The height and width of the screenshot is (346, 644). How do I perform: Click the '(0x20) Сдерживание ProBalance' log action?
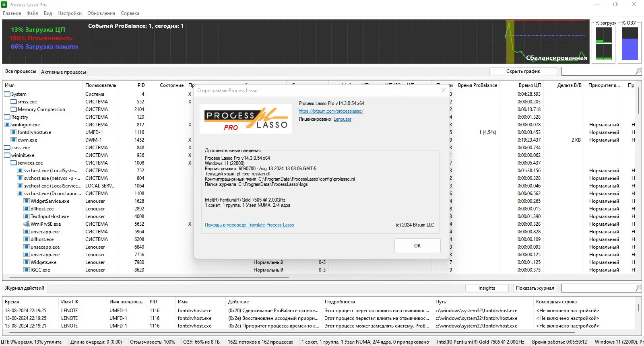[273, 311]
